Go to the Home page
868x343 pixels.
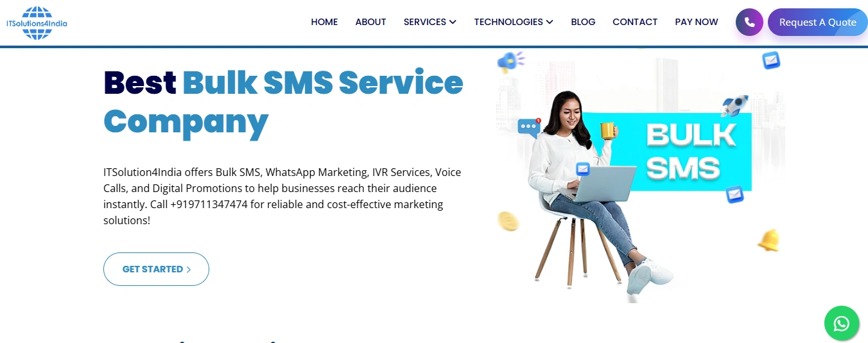pyautogui.click(x=324, y=22)
